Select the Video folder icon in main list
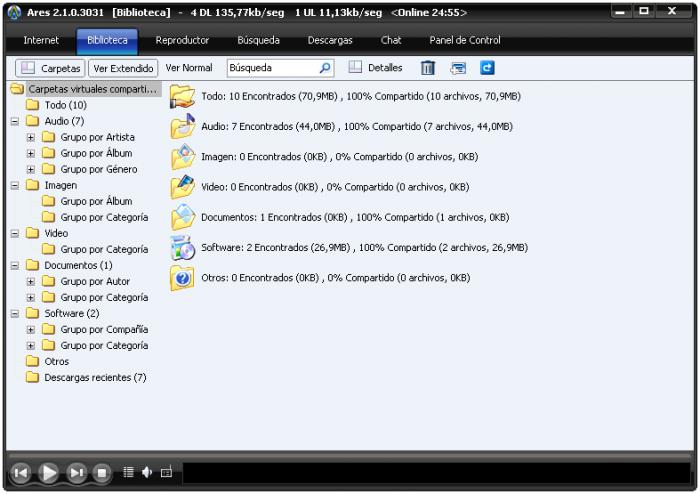Viewport: 700px width, 494px height. pyautogui.click(x=183, y=187)
